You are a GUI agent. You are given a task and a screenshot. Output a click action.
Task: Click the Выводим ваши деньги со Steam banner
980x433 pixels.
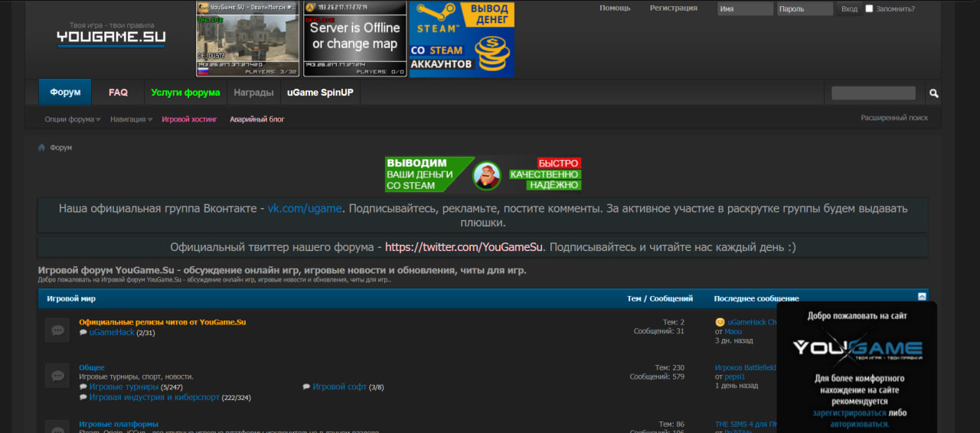click(x=483, y=174)
